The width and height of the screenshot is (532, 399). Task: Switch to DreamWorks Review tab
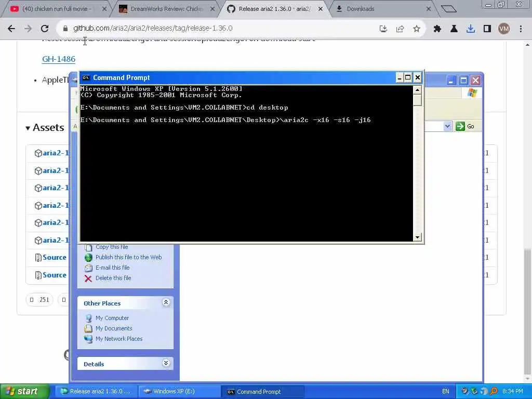166,9
